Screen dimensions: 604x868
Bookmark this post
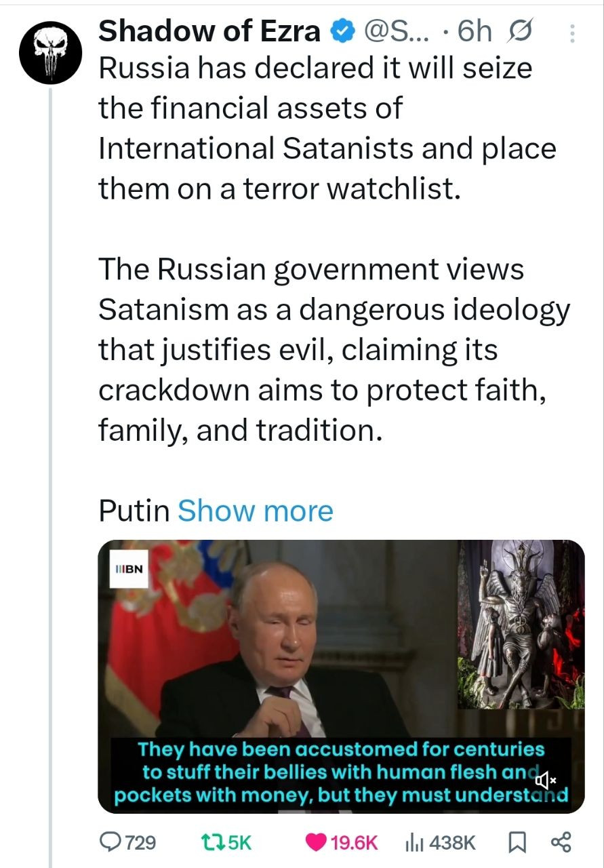point(517,842)
